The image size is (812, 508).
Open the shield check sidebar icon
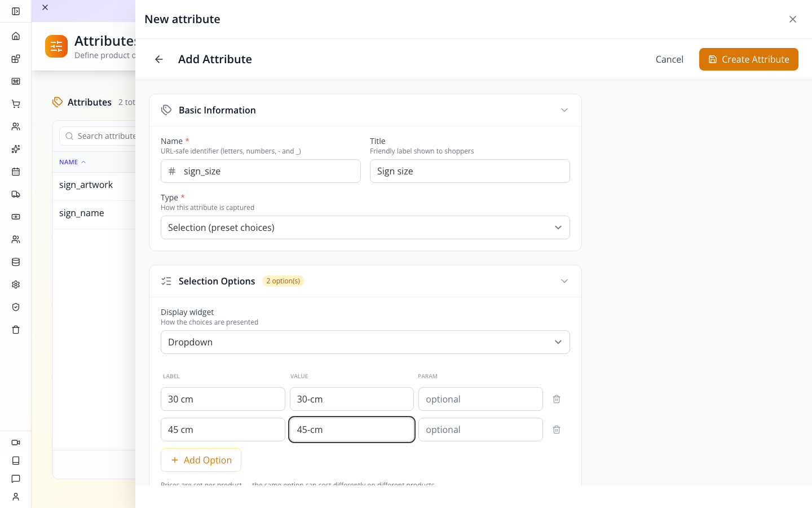[x=16, y=307]
